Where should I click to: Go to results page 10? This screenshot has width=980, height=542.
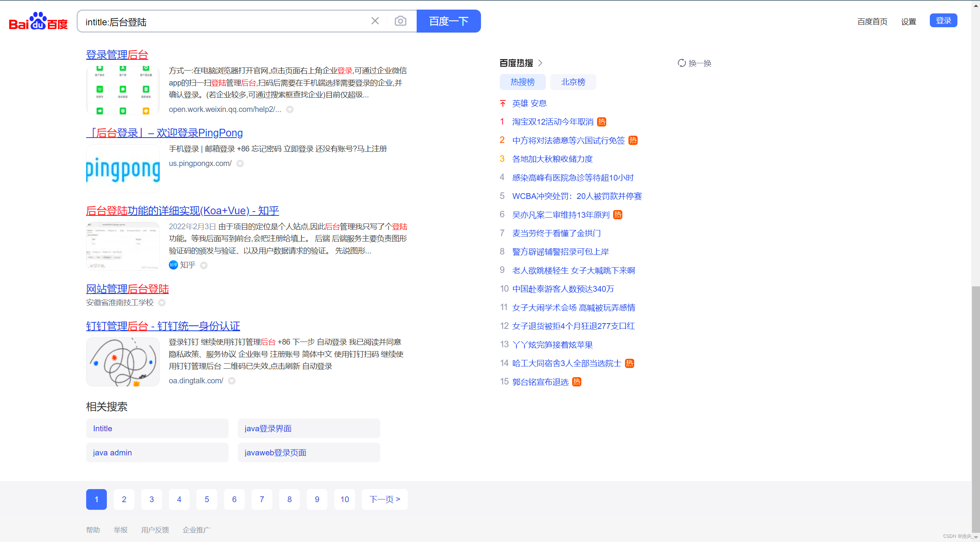coord(345,499)
